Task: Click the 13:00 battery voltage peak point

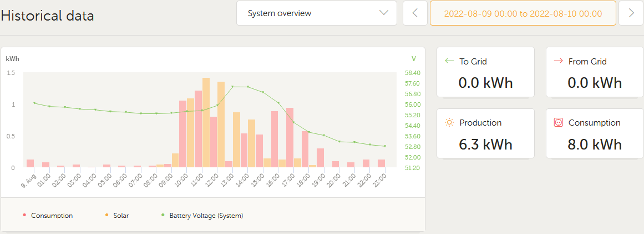Action: click(232, 87)
